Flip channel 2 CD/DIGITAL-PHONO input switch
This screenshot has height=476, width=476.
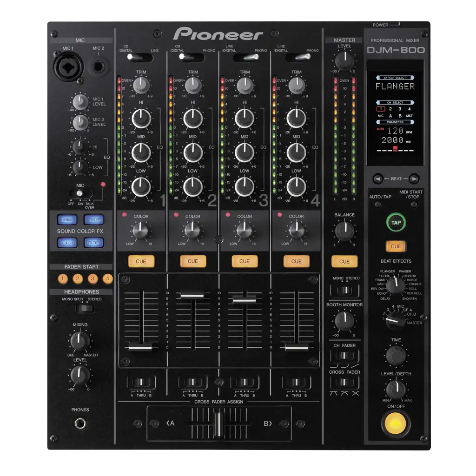[x=192, y=57]
